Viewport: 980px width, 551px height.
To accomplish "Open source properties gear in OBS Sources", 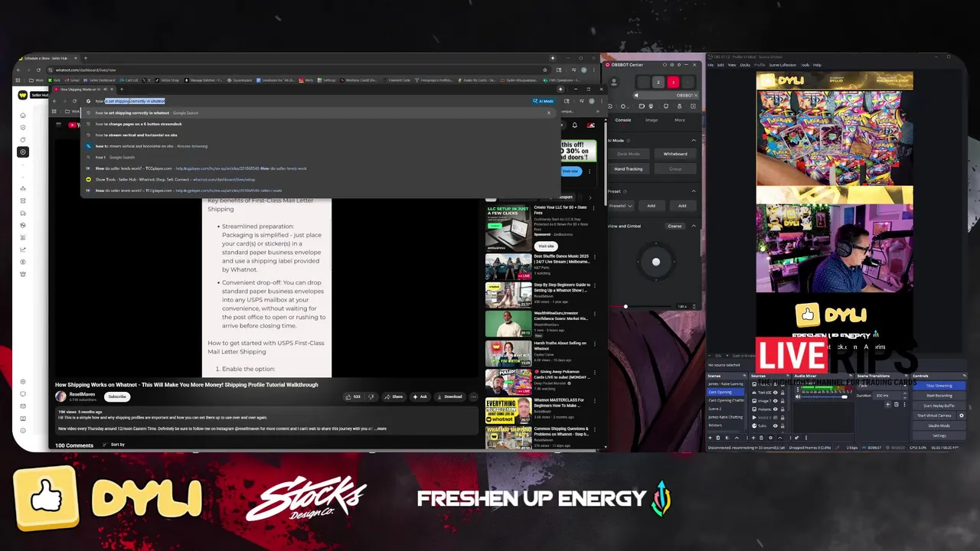I will pos(771,438).
